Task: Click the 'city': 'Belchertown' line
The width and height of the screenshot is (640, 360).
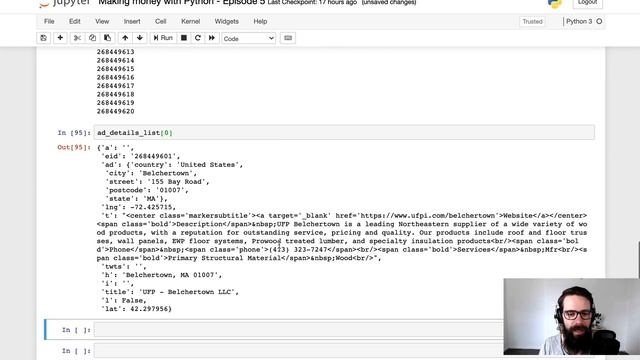Action: [x=151, y=173]
